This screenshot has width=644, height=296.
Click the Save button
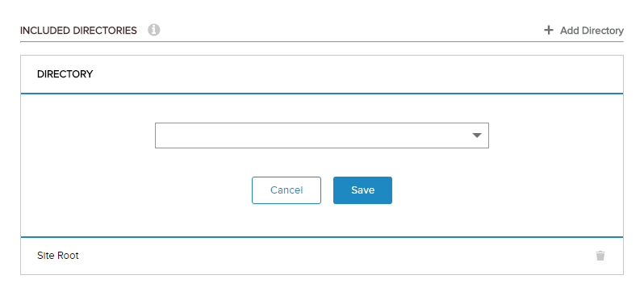click(362, 190)
